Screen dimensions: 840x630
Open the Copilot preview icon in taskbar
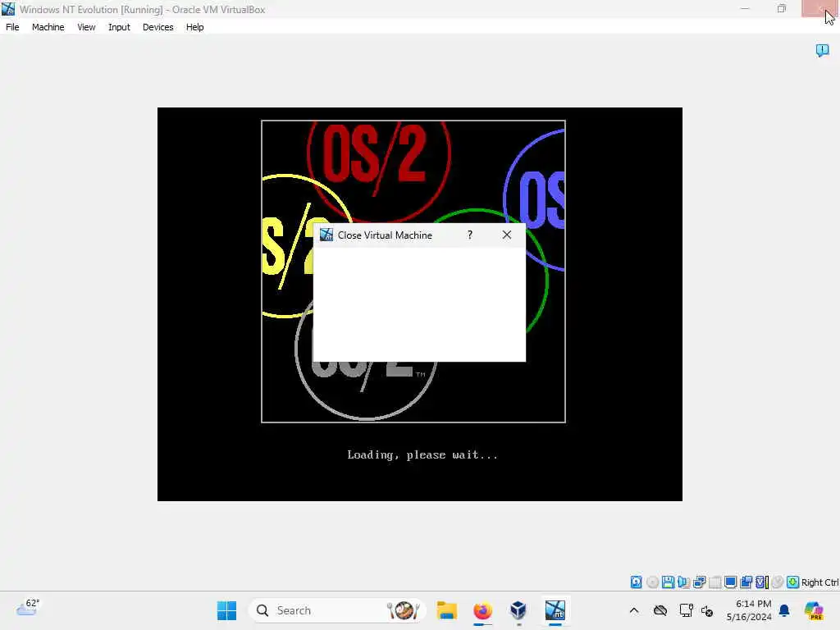[x=814, y=610]
